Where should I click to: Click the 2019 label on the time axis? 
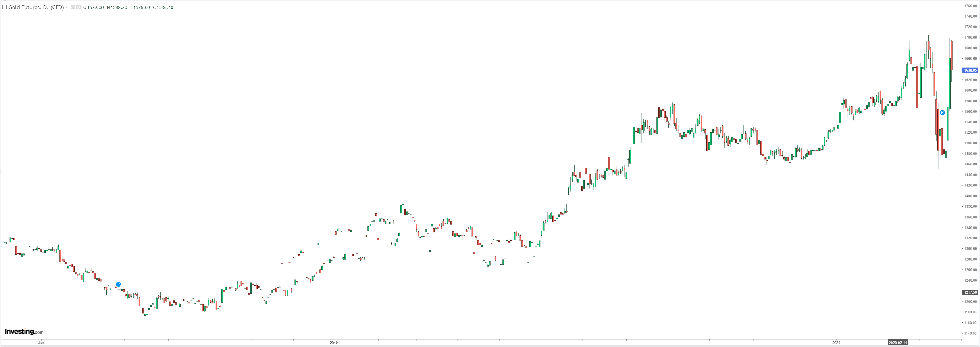coord(334,343)
